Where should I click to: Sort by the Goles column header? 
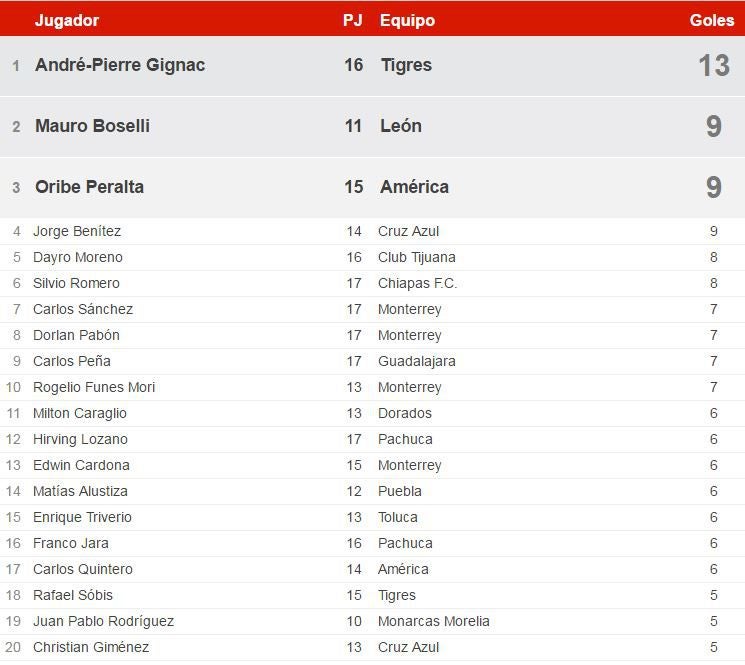(711, 20)
